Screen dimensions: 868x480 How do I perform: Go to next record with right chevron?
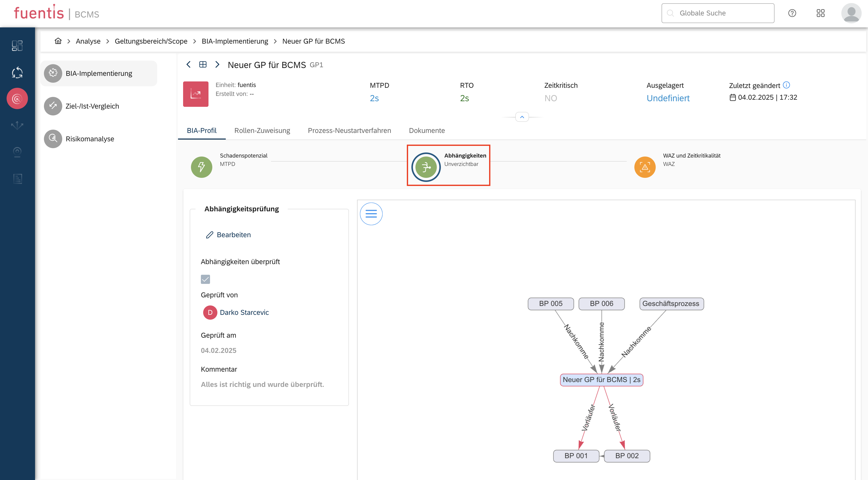(217, 65)
